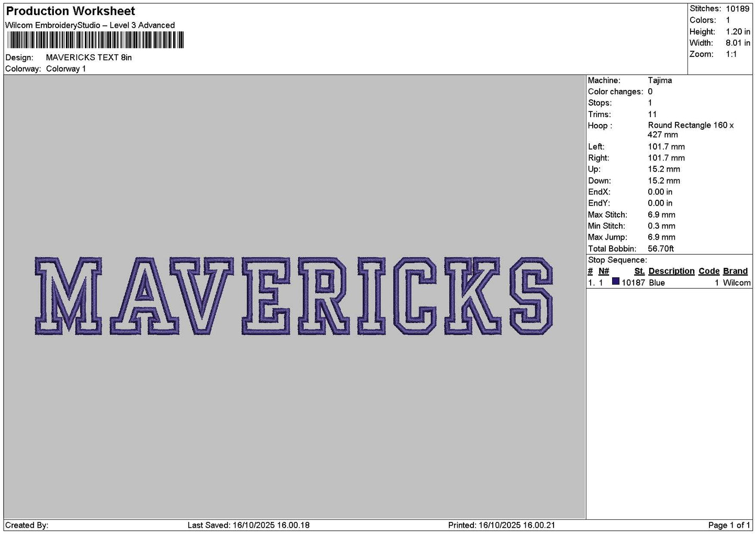This screenshot has height=534, width=756.
Task: Click the Machine value Tajima
Action: (660, 81)
